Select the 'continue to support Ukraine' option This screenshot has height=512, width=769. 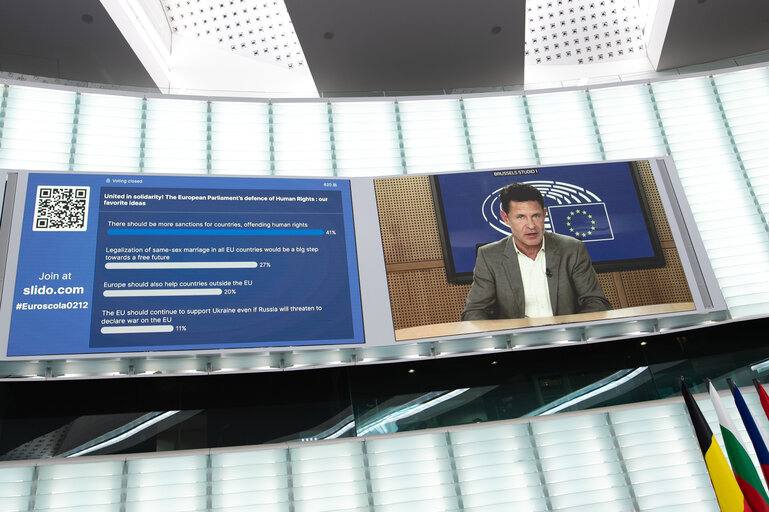pos(210,314)
